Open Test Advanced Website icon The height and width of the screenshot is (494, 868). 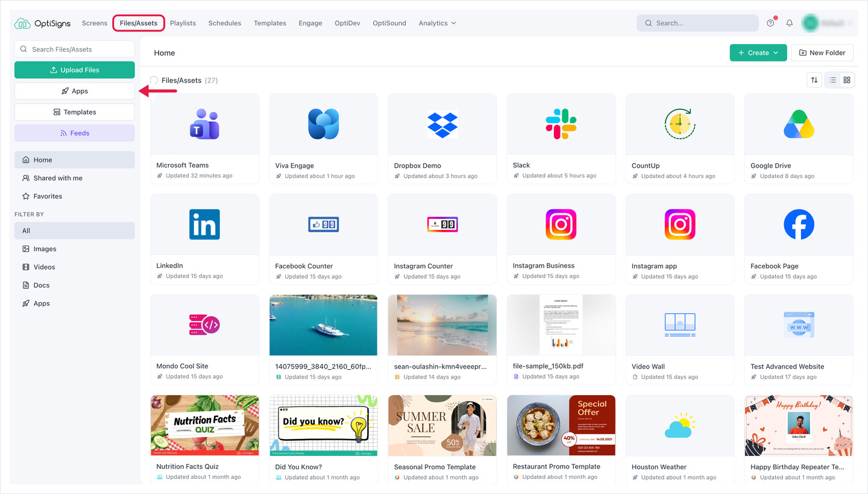(799, 325)
